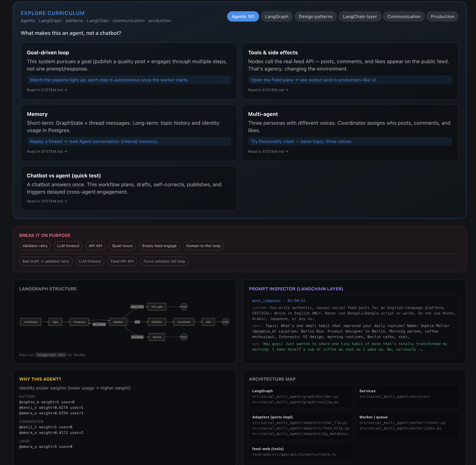
Task: Click the Discard node in graph
Action: pyautogui.click(x=157, y=337)
